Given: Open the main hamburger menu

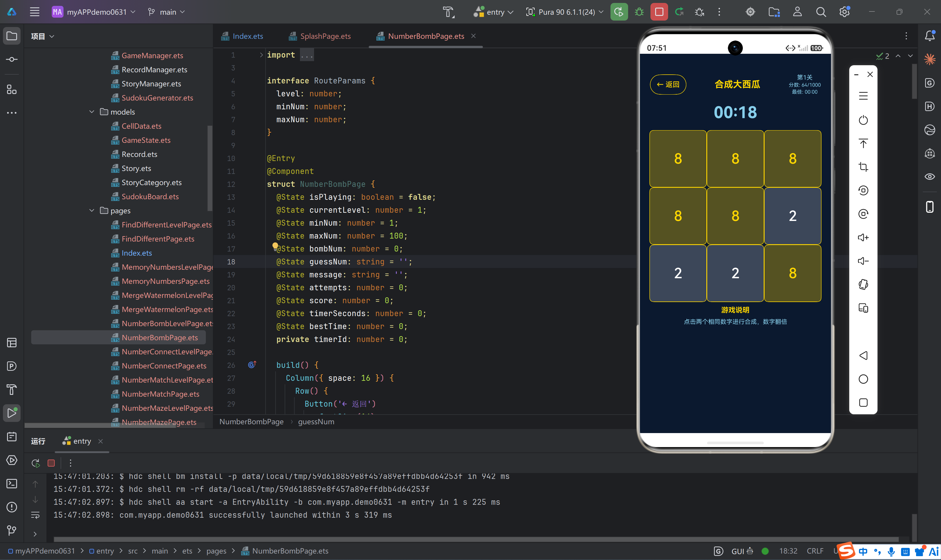Looking at the screenshot, I should coord(34,12).
